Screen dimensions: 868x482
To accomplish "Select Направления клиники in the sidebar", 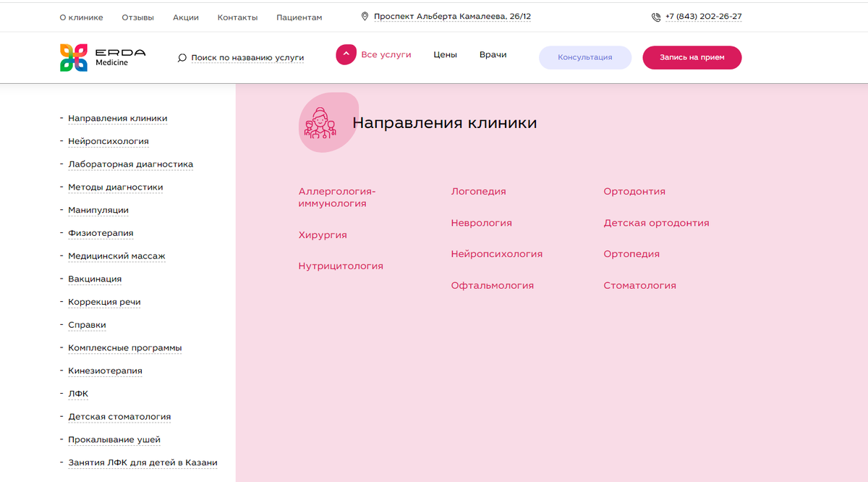I will click(x=118, y=119).
